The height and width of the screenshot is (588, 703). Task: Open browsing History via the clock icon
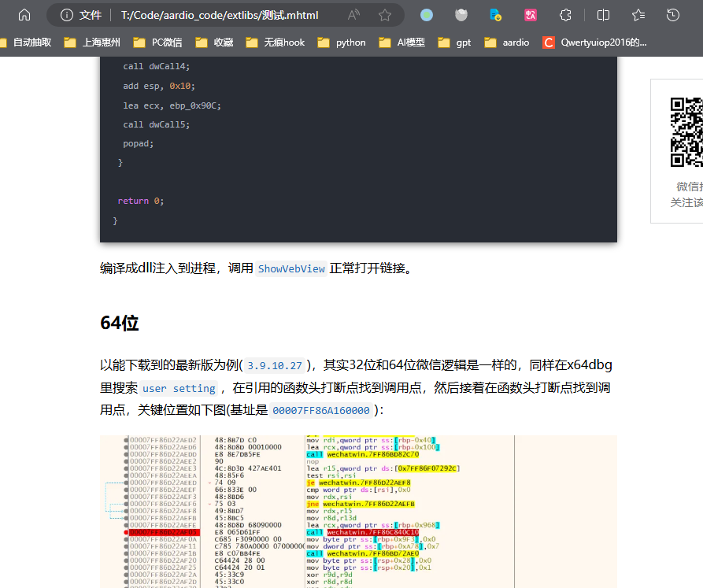point(672,14)
